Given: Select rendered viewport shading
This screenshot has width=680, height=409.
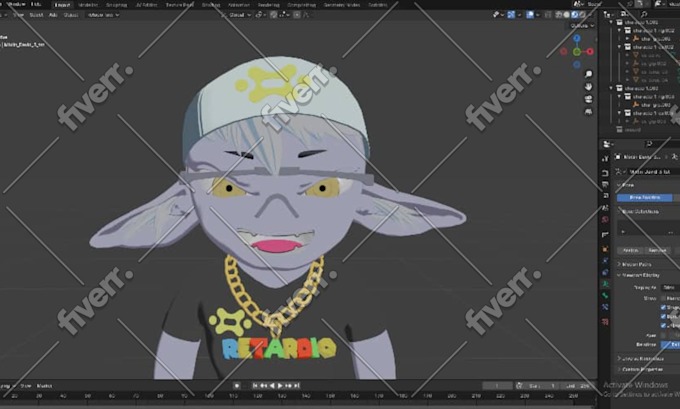Looking at the screenshot, I should [582, 15].
